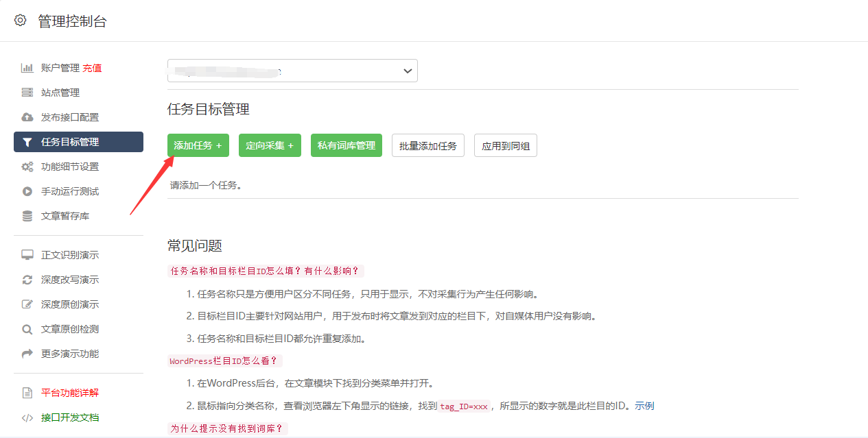Click the 应用到同组 button

click(505, 146)
